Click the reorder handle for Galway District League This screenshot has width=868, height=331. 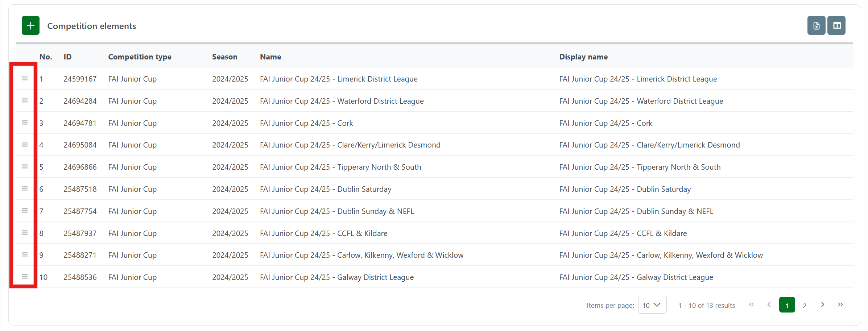point(25,277)
